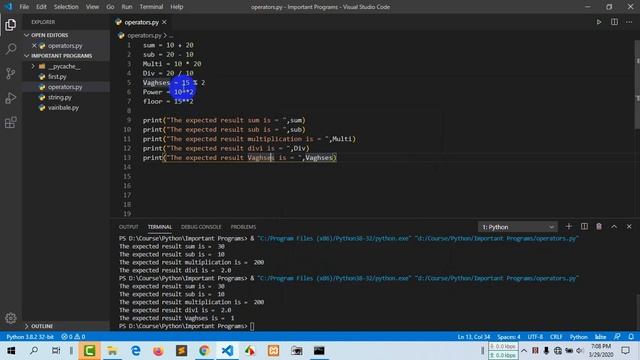Collapse the Important Programs folder section
The height and width of the screenshot is (360, 640).
pos(27,56)
